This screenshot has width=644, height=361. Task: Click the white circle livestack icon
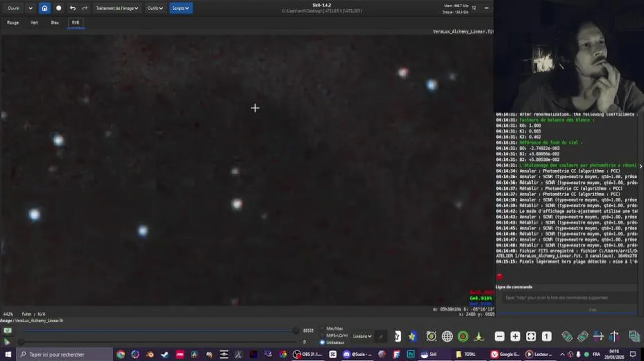tap(59, 8)
